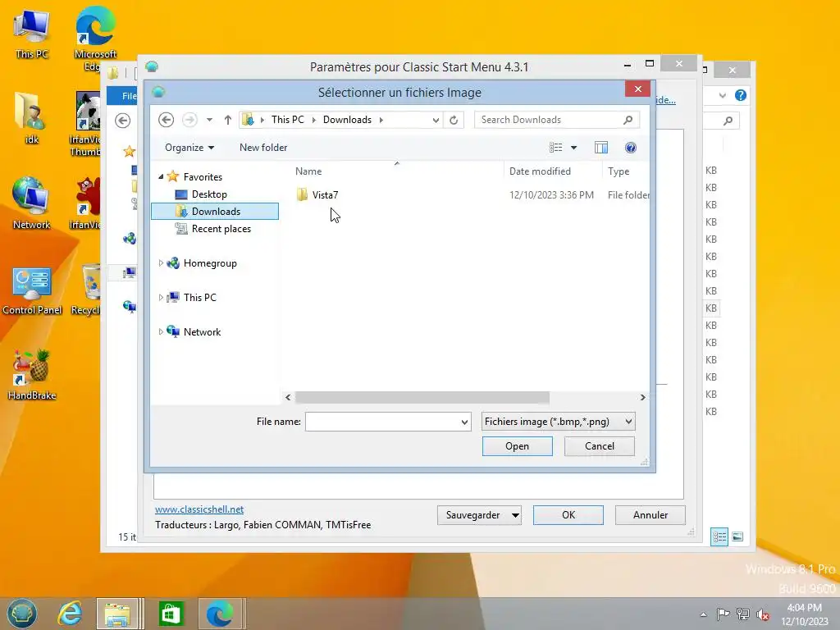Click Downloads in the address breadcrumb
The height and width of the screenshot is (630, 840).
coord(347,120)
